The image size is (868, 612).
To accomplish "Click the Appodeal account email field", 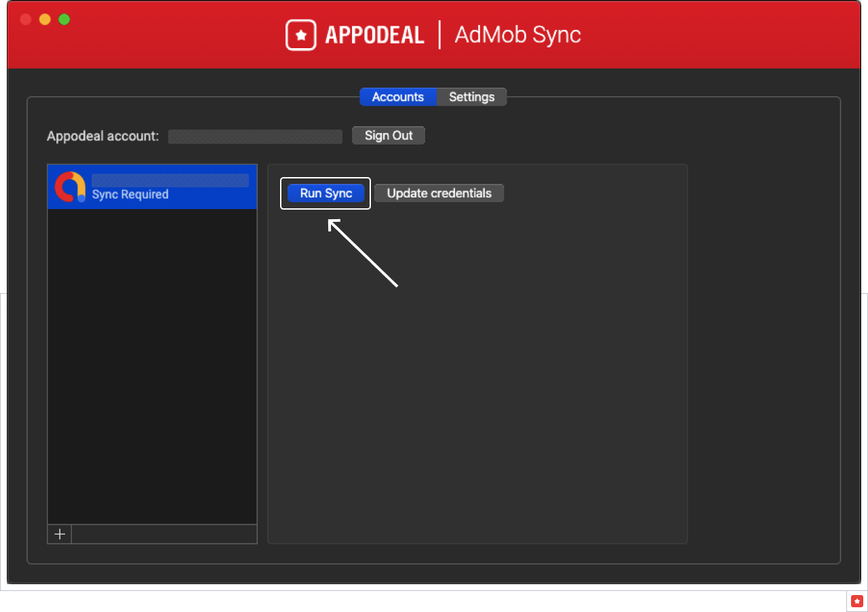I will 255,136.
